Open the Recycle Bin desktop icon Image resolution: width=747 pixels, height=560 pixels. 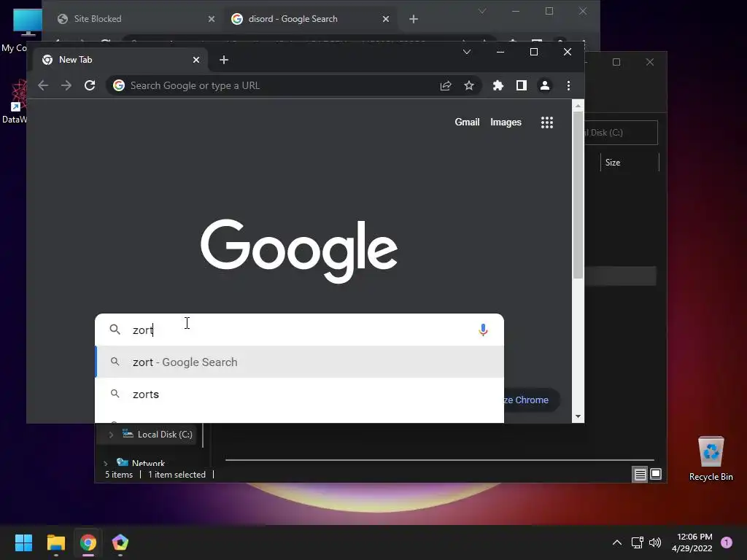pyautogui.click(x=711, y=459)
